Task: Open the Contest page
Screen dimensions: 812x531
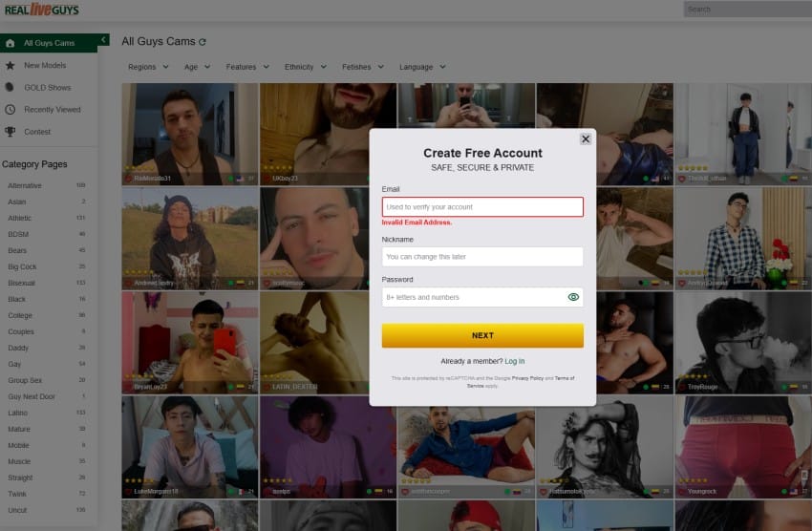Action: [37, 132]
